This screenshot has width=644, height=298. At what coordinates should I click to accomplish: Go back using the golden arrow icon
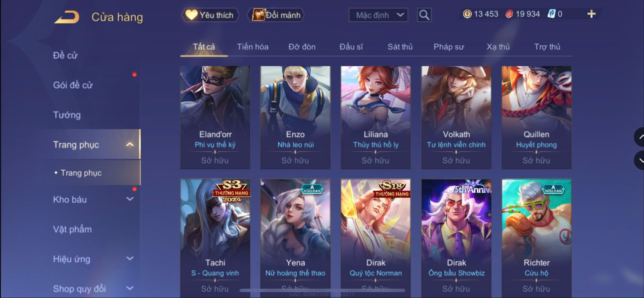pos(67,17)
